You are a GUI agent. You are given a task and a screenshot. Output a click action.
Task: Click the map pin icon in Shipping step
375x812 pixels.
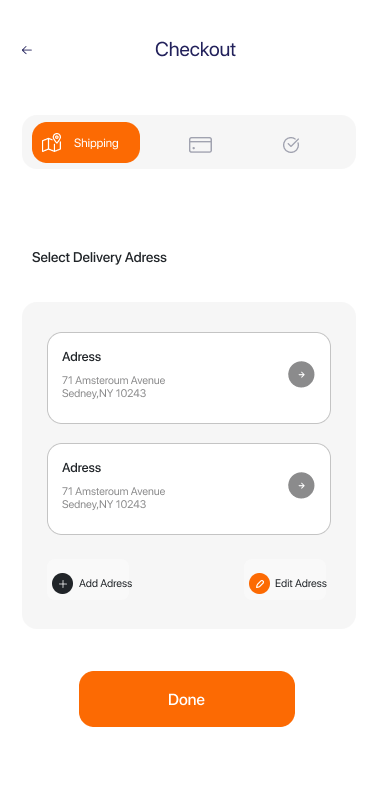click(x=52, y=143)
